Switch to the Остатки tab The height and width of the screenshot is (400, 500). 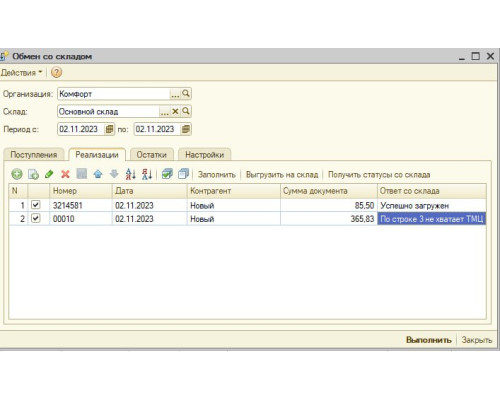[152, 155]
